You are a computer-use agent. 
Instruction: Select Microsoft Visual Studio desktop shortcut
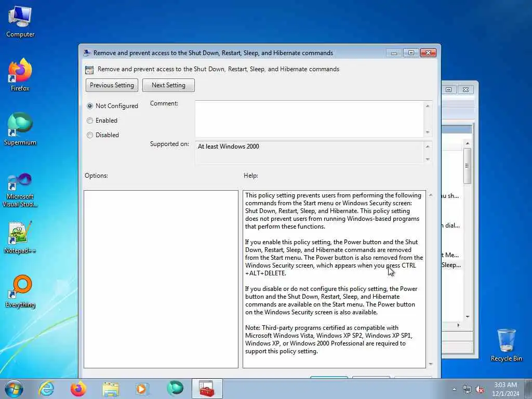(x=20, y=190)
